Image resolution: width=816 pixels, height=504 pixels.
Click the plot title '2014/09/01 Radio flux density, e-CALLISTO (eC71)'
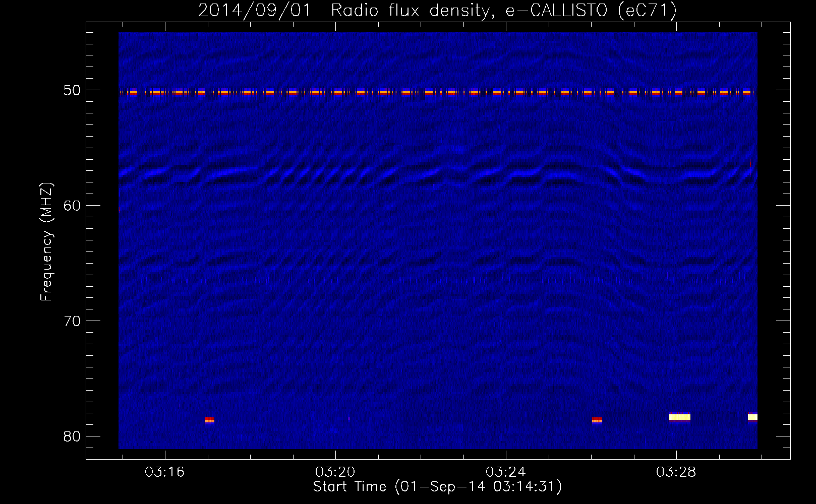tap(437, 10)
